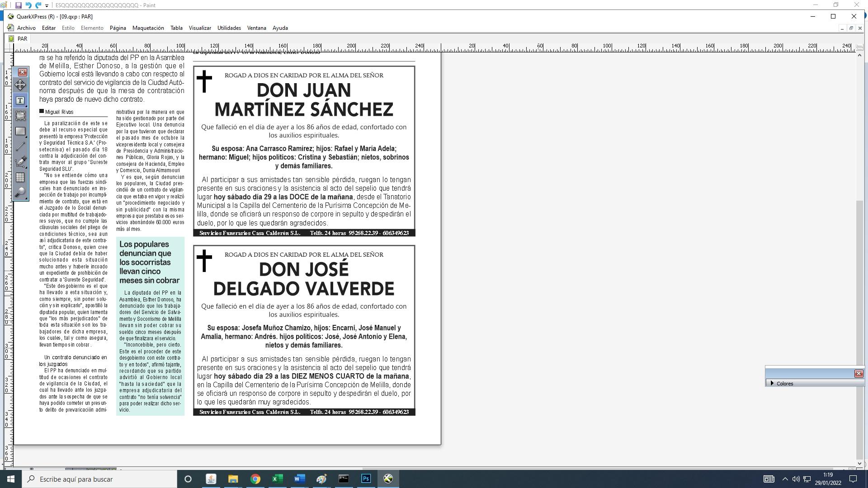Open the Archivo menu

click(26, 28)
